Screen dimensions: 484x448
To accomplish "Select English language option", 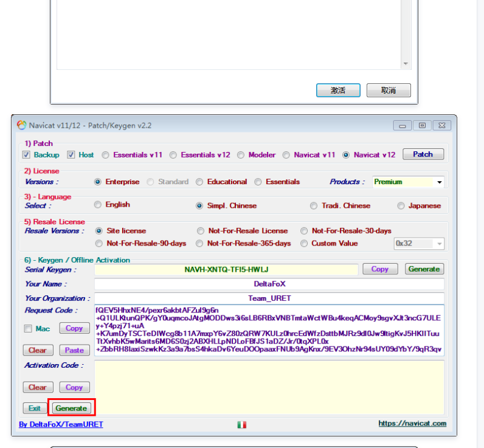I will [97, 205].
